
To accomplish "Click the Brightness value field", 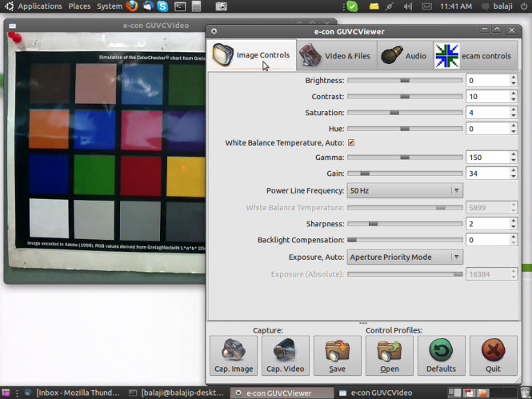I will [x=488, y=80].
